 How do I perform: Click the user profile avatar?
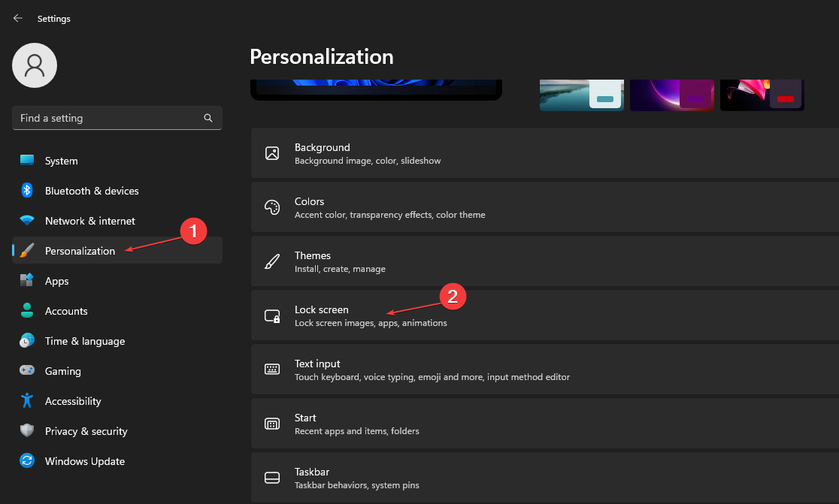point(34,65)
